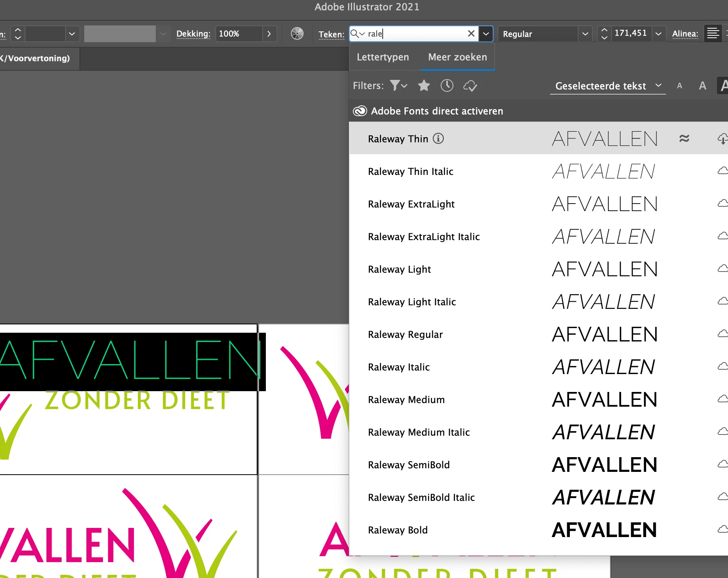This screenshot has height=578, width=728.
Task: Click the gray stroke style swatch
Action: (x=120, y=34)
